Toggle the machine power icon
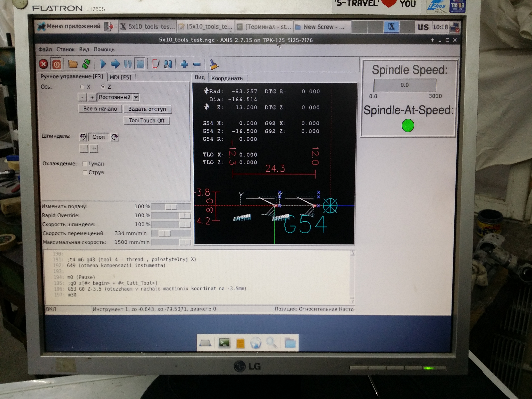Image resolution: width=532 pixels, height=399 pixels. point(56,64)
